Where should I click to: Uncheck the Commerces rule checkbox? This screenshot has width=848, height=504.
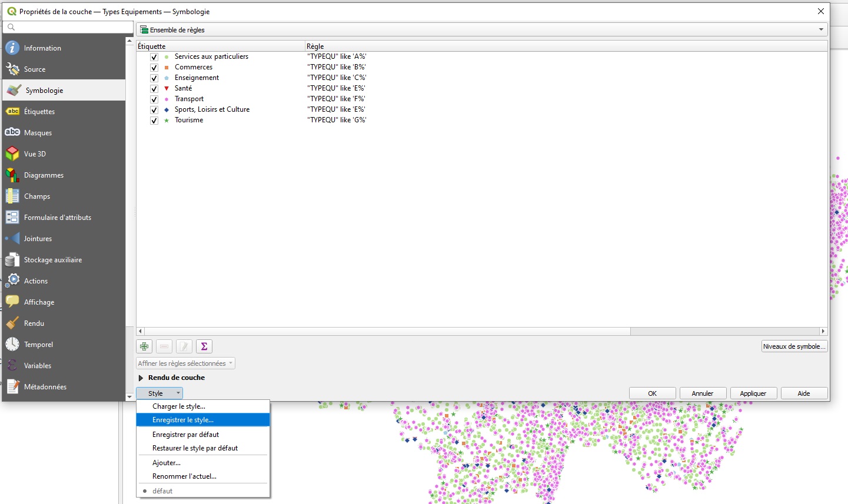[x=154, y=68]
